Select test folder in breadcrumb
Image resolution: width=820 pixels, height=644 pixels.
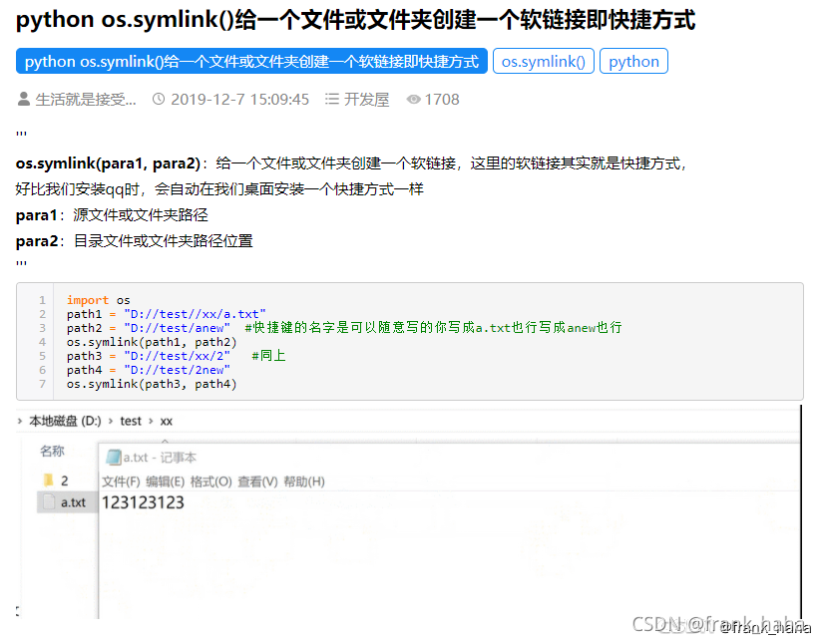tap(131, 421)
